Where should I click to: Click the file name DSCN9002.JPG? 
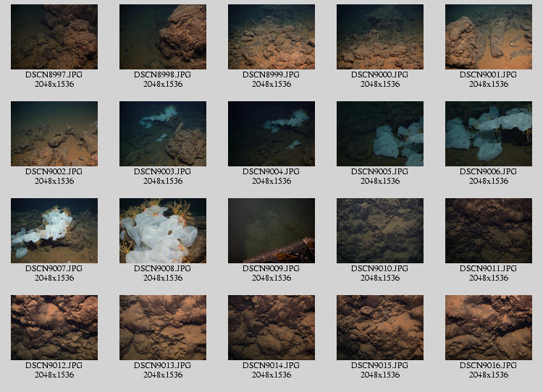(54, 171)
